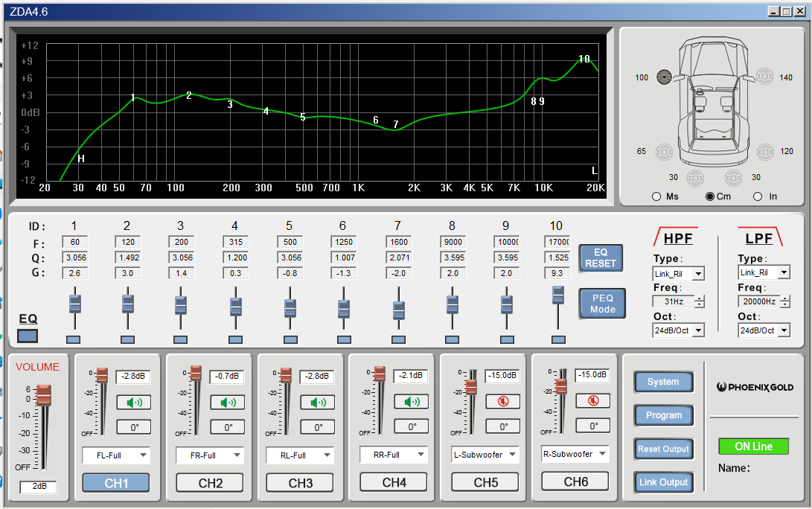The height and width of the screenshot is (509, 812).
Task: Select rear-left speaker icon labeled 65
Action: 664,152
